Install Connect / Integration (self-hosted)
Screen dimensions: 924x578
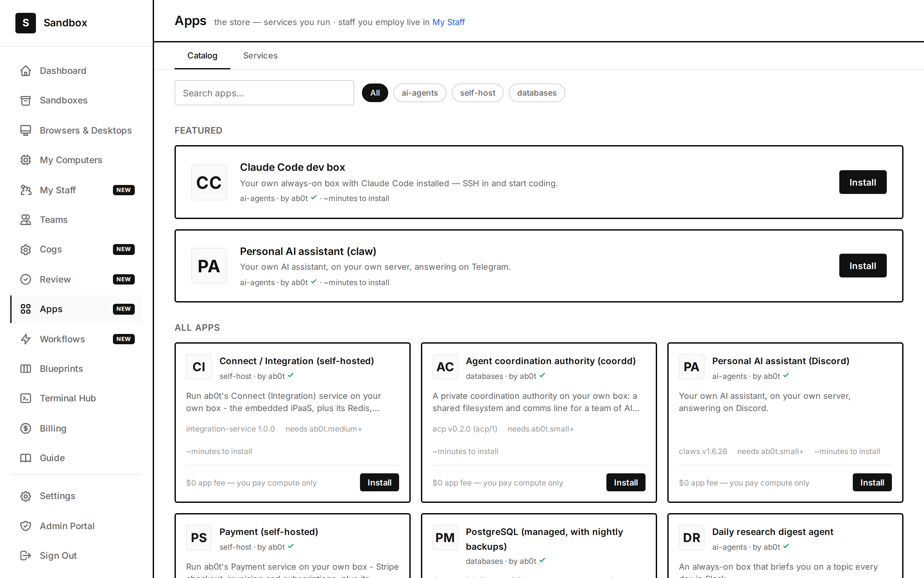pos(380,482)
